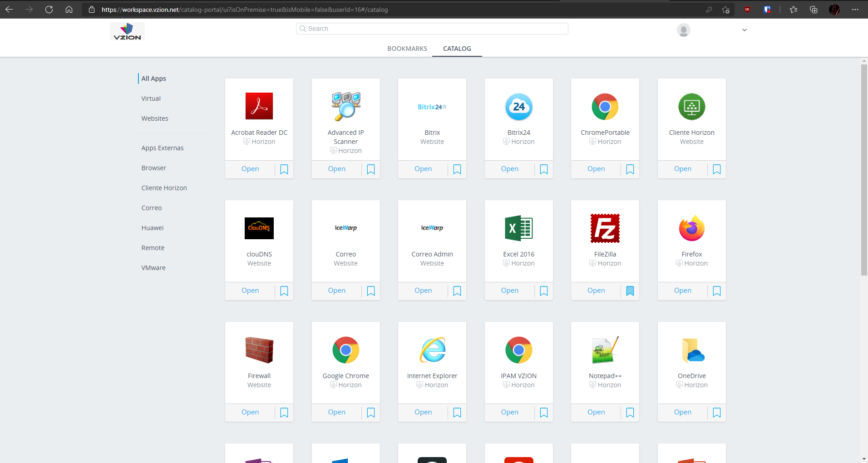
Task: Click the Google Chrome app icon
Action: pos(346,350)
